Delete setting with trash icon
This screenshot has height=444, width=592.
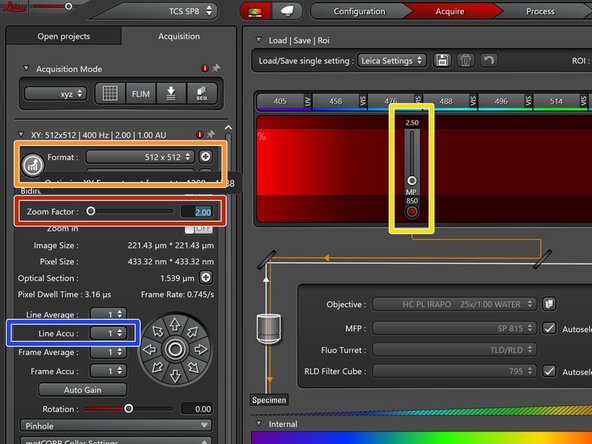click(465, 60)
